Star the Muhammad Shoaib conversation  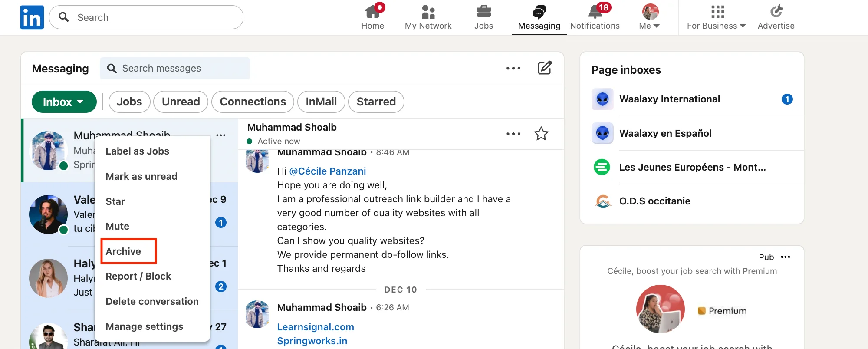coord(541,134)
